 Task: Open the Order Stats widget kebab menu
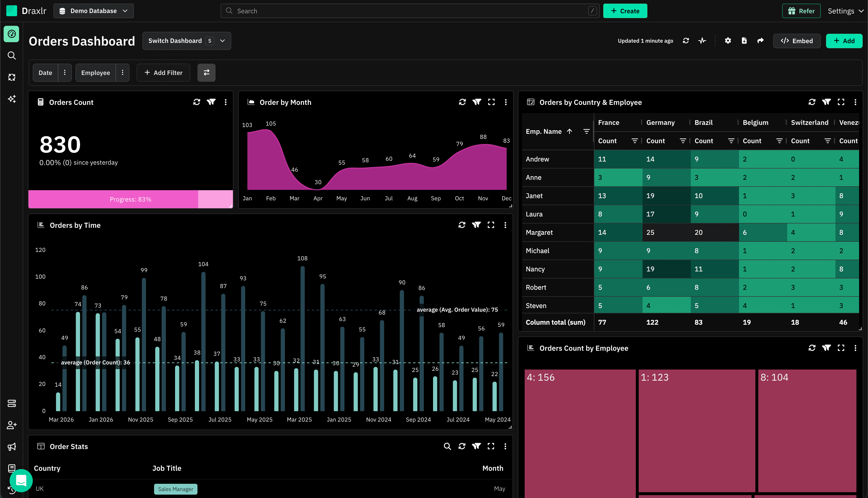pyautogui.click(x=505, y=446)
